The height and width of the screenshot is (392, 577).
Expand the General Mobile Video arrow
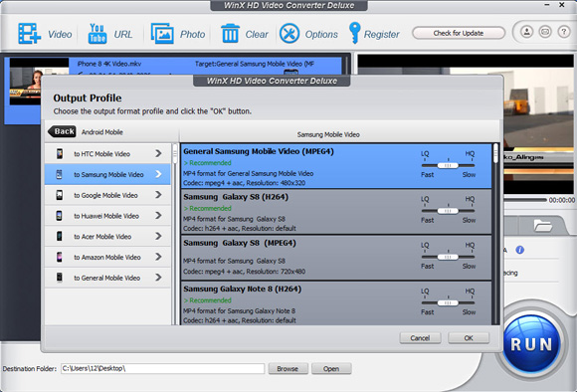pyautogui.click(x=158, y=278)
